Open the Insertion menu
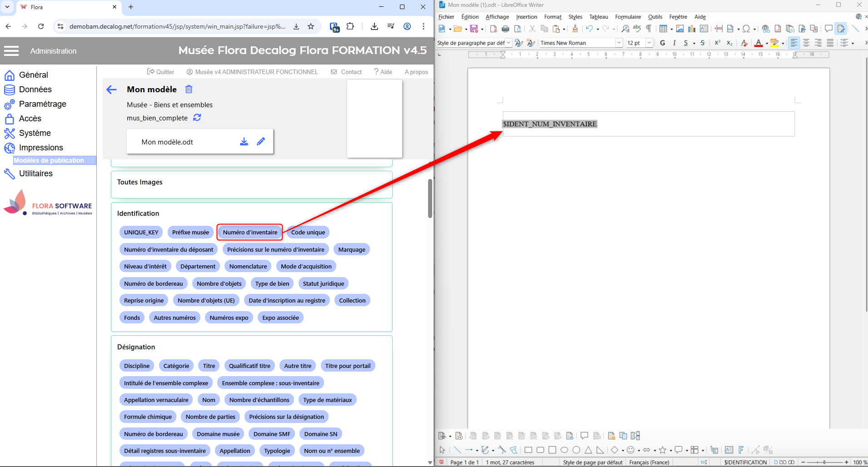Viewport: 868px width, 467px height. (526, 17)
